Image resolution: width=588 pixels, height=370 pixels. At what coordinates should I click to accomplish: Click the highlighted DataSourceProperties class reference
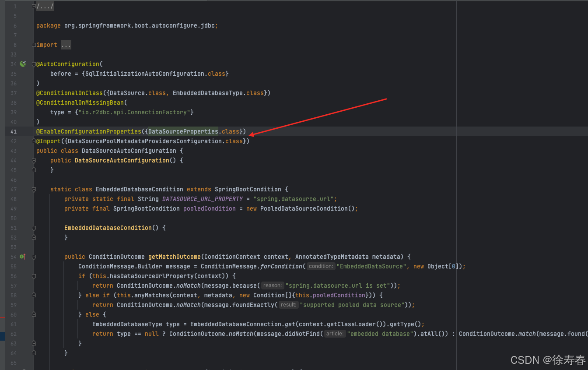click(x=183, y=131)
